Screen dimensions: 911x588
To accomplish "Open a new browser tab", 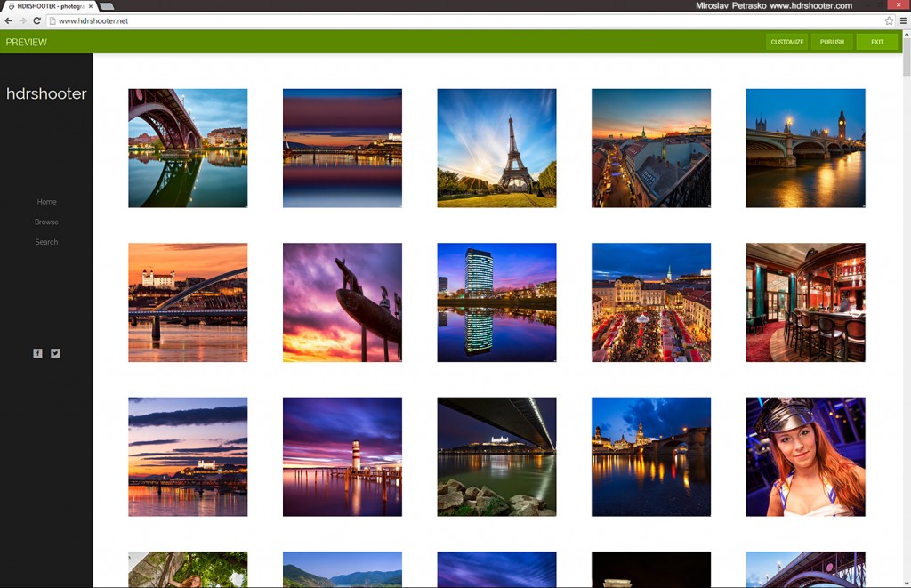I will 107,6.
